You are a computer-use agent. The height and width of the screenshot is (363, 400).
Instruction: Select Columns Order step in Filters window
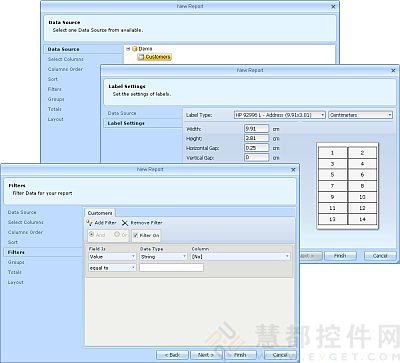point(25,232)
